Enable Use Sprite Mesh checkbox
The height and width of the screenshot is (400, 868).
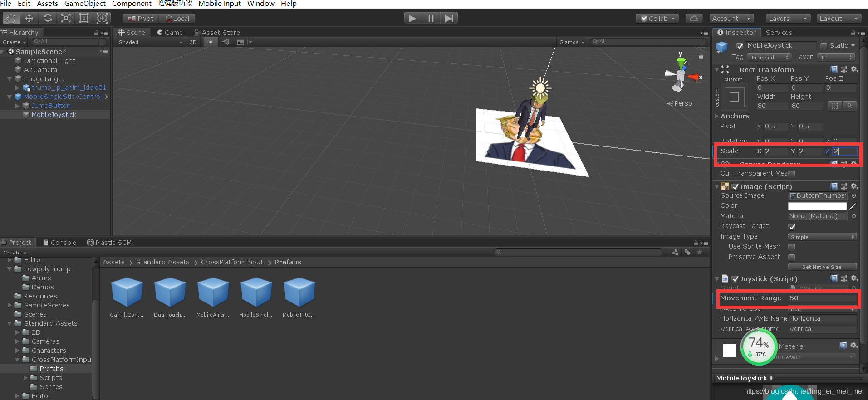792,247
